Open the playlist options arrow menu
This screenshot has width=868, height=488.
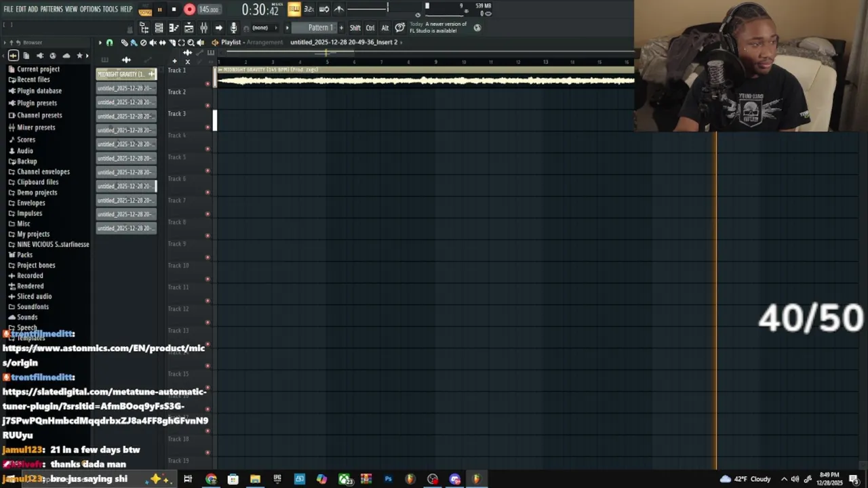click(100, 42)
